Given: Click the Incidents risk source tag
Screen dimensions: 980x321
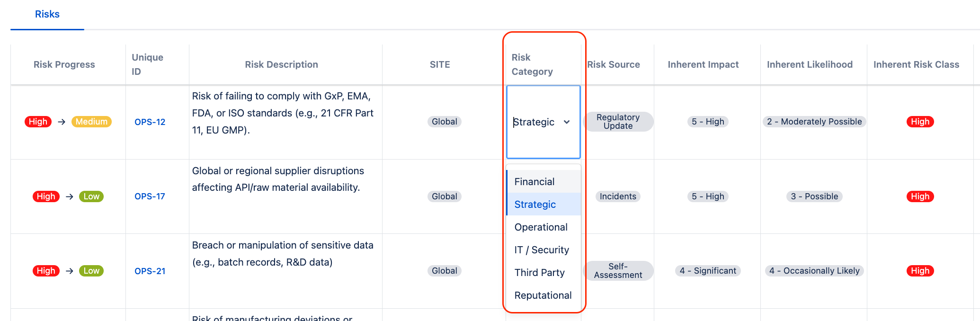Looking at the screenshot, I should [618, 196].
